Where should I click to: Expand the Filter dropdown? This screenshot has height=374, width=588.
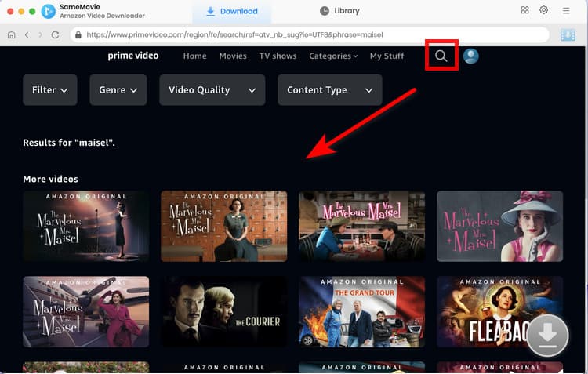(x=50, y=90)
